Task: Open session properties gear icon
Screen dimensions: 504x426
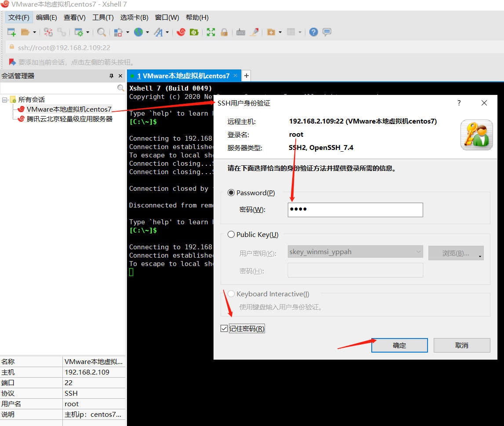Action: (x=79, y=32)
